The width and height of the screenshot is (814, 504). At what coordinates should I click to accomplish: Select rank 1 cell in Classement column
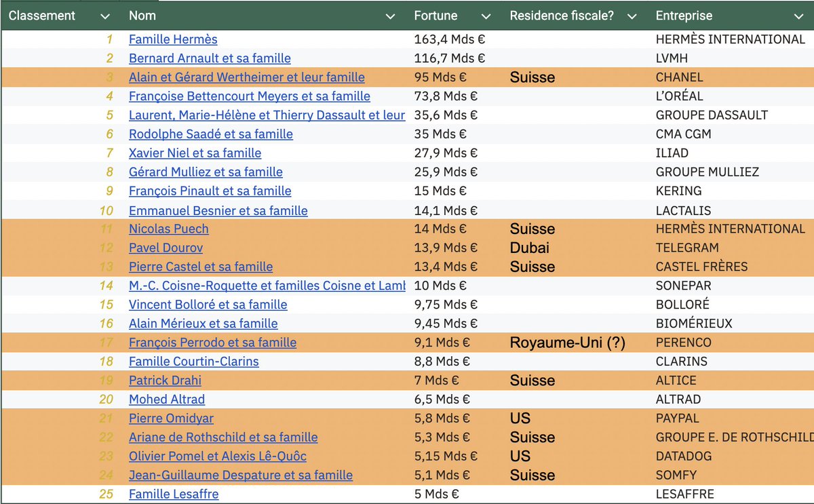point(109,39)
